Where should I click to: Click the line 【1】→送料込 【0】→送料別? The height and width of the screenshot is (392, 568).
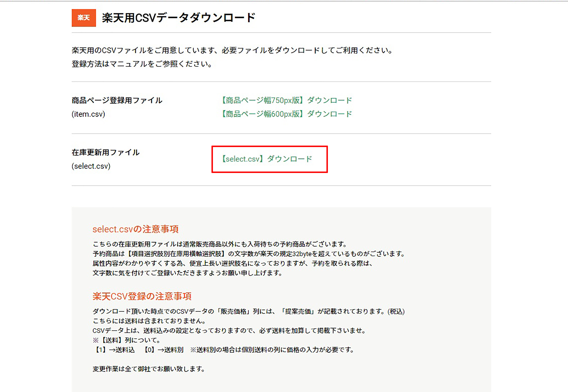point(224,350)
